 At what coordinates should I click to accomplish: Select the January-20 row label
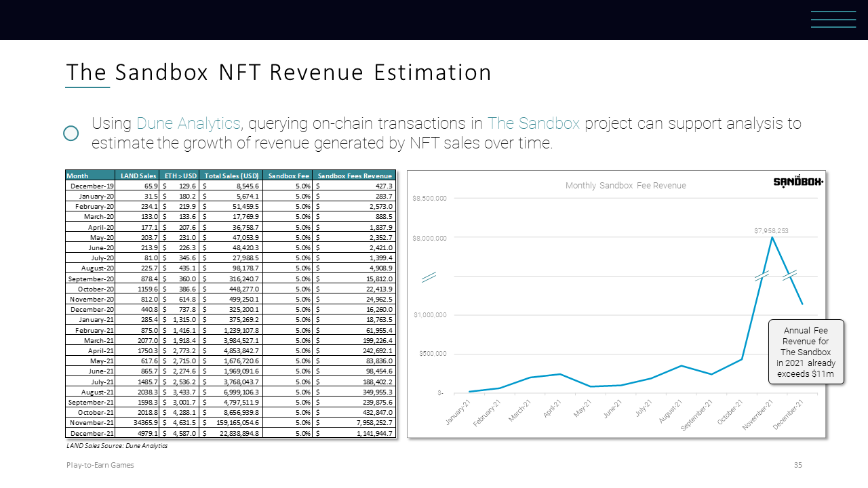(x=90, y=196)
